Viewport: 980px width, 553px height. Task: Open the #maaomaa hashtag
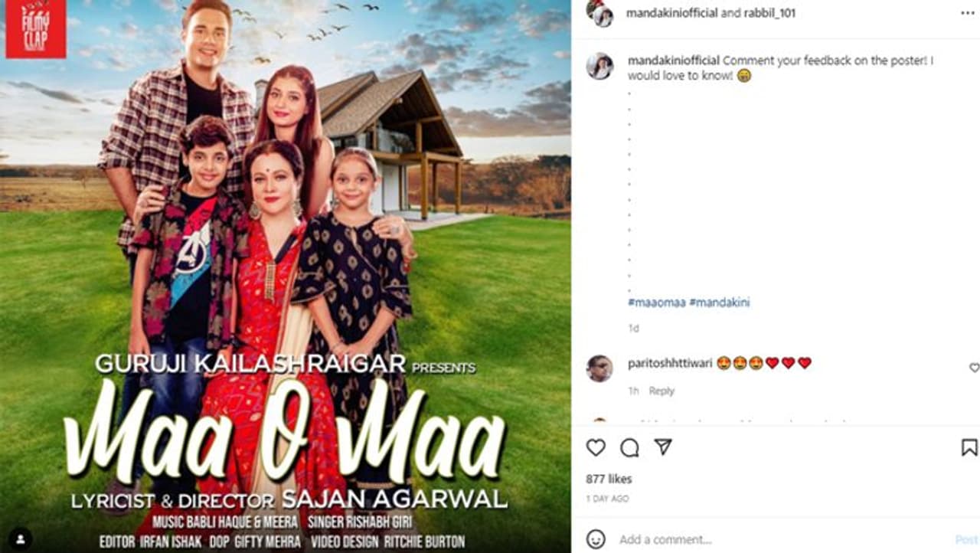[x=655, y=303]
